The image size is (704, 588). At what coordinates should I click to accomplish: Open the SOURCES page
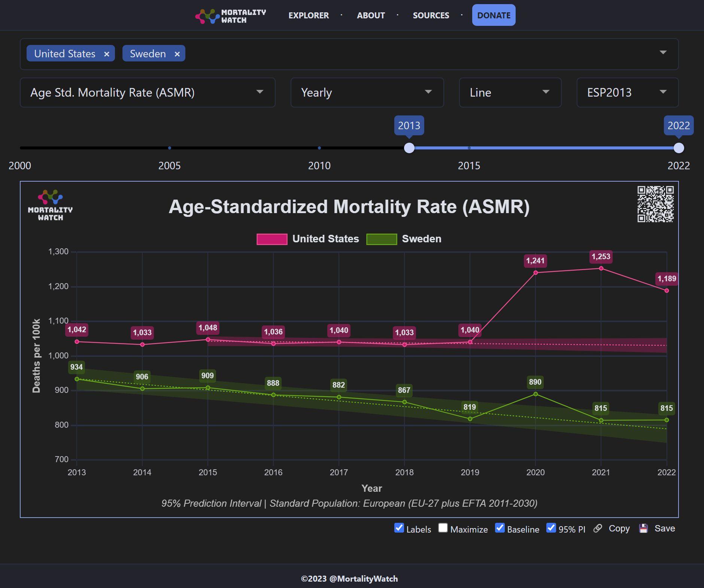click(x=431, y=15)
